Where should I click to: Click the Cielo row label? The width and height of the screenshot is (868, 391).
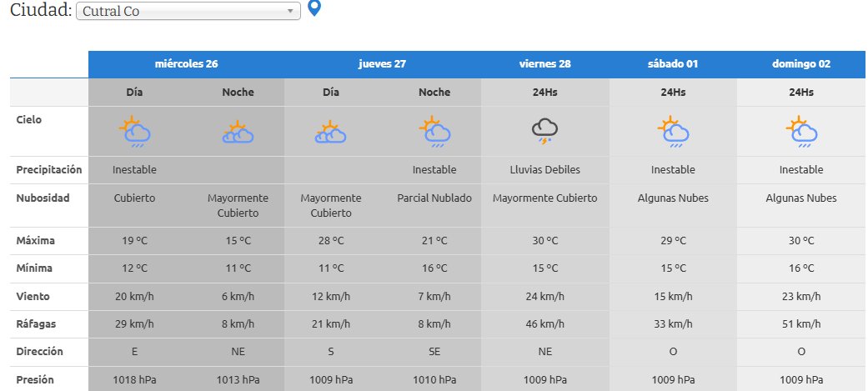(29, 119)
